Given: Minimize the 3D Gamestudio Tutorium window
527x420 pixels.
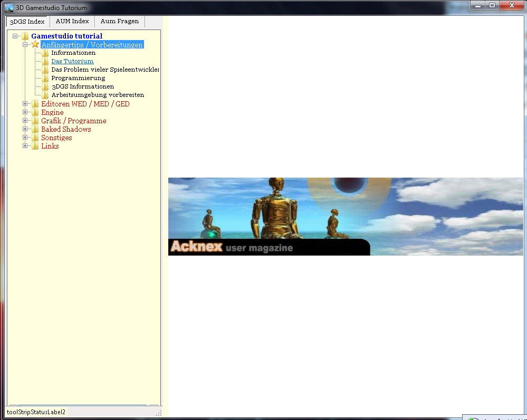Looking at the screenshot, I should click(x=478, y=5).
